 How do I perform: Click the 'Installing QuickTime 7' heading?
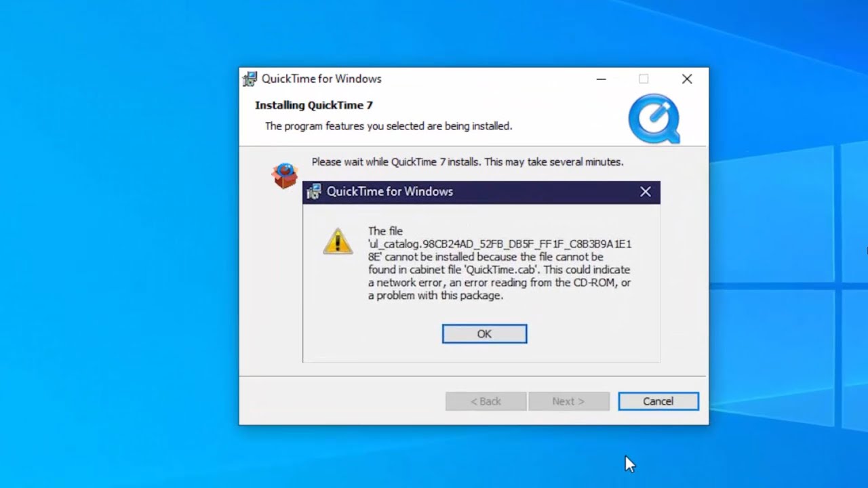tap(314, 105)
